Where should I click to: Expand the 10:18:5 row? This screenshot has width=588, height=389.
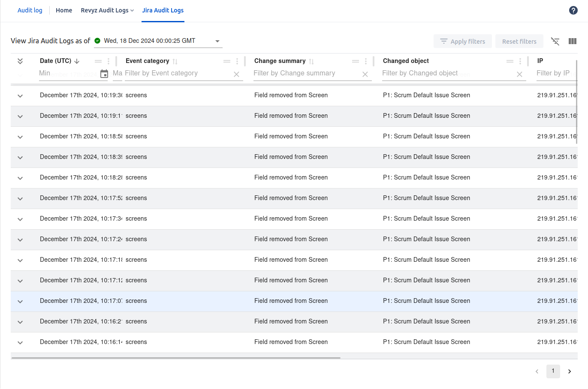(x=20, y=137)
